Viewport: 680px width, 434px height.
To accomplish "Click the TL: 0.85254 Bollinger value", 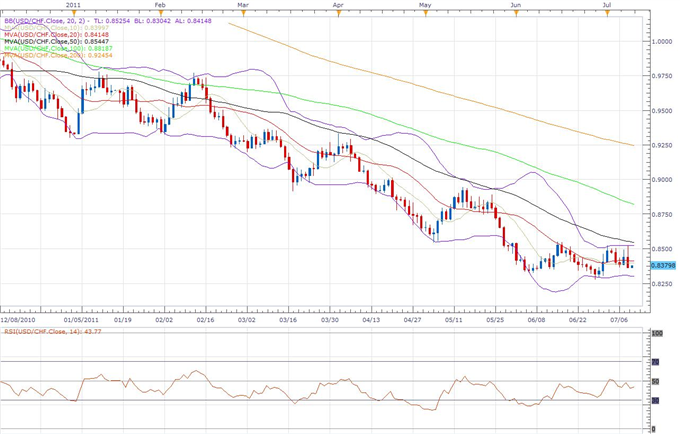I will click(x=111, y=20).
